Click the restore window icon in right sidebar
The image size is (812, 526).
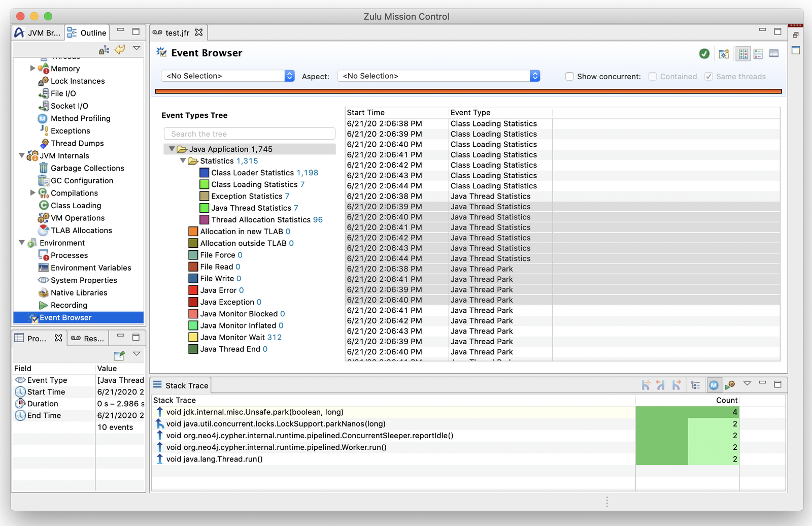click(795, 35)
